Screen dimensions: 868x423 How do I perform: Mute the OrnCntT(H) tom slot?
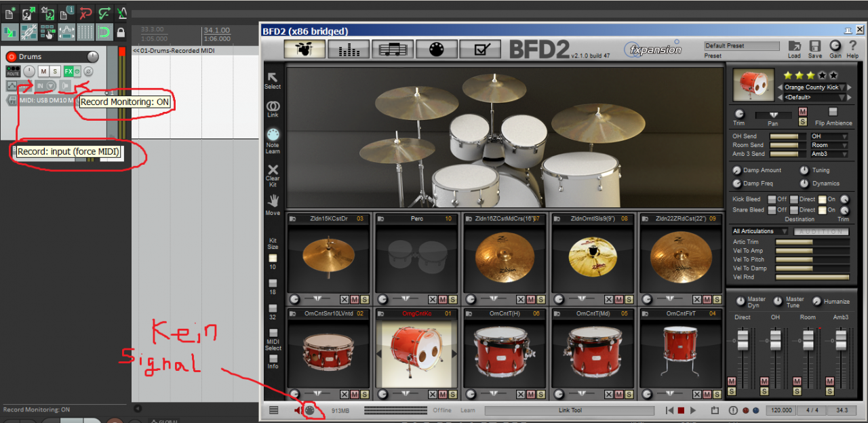coord(530,394)
